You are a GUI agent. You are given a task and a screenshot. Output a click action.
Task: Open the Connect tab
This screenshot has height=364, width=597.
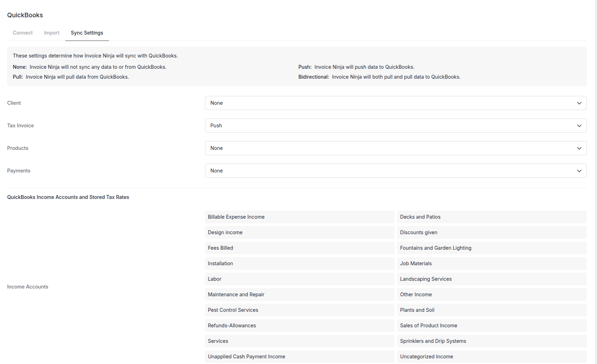click(23, 33)
